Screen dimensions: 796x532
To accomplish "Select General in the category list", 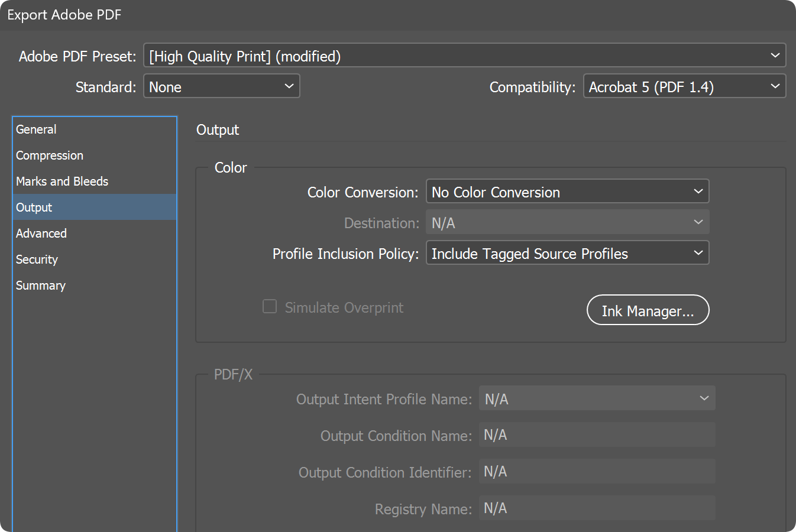I will point(95,129).
